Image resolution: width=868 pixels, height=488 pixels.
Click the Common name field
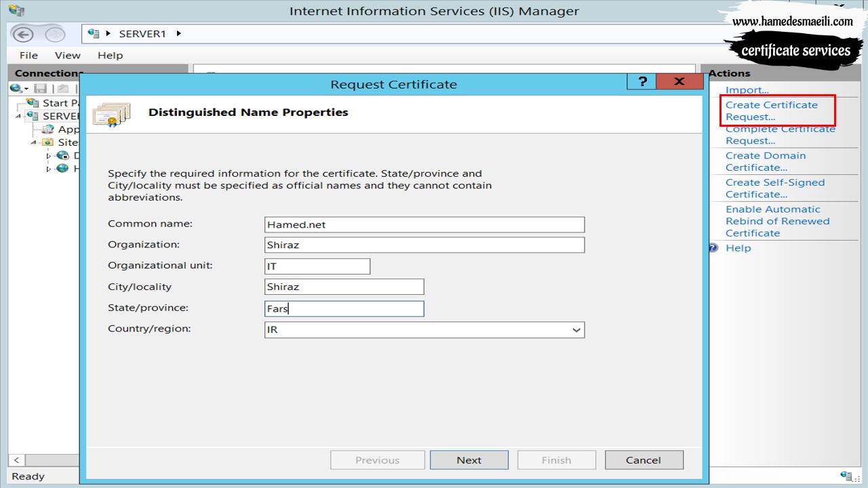425,225
